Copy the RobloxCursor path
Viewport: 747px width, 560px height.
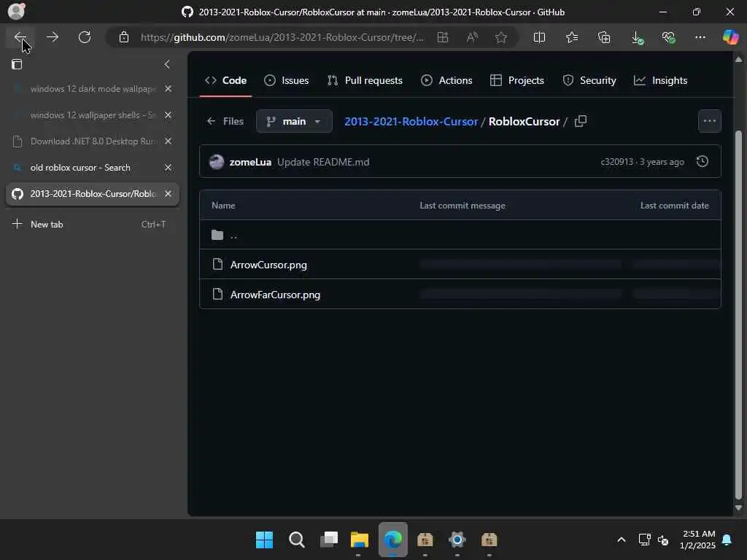tap(580, 122)
